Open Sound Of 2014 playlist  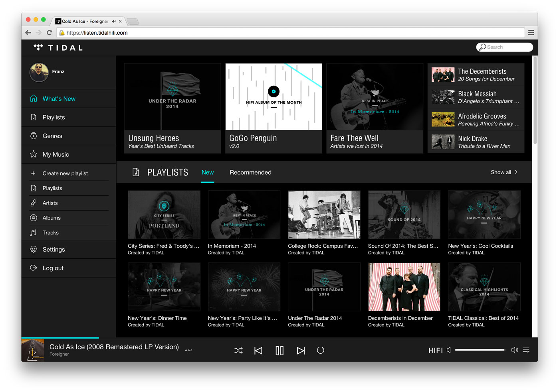[404, 215]
